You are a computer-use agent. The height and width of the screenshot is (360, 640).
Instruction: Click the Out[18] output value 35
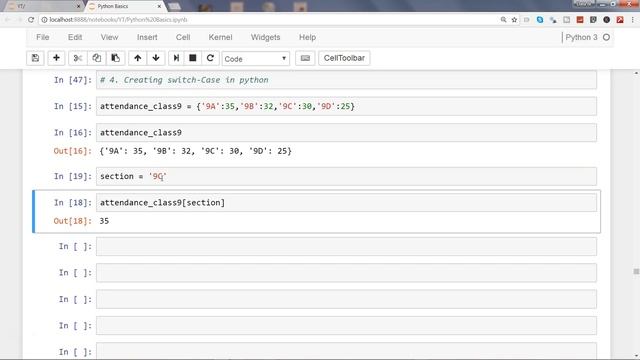(x=104, y=221)
